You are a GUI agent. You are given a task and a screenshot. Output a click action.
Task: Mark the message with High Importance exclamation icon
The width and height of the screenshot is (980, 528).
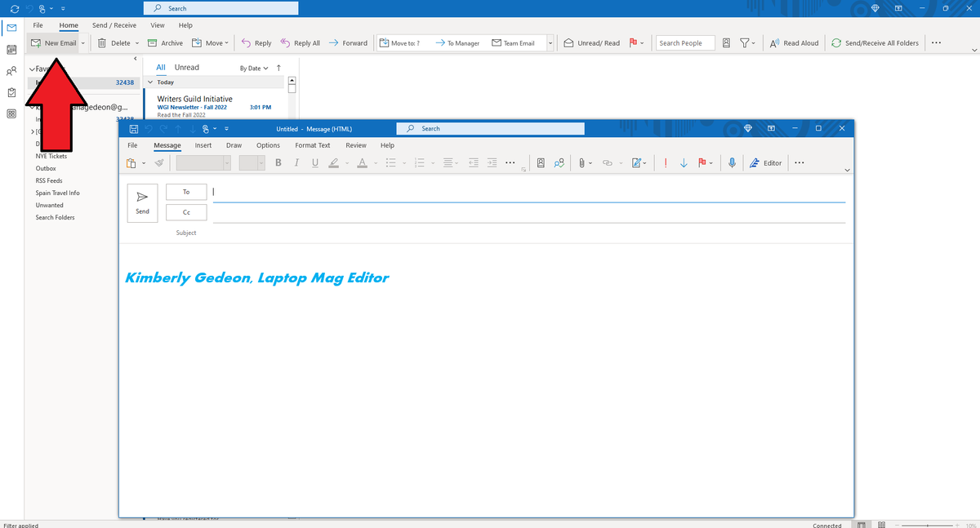point(666,162)
